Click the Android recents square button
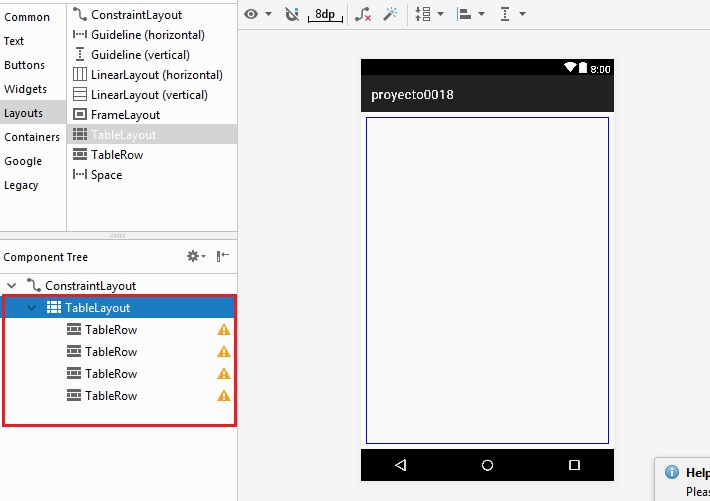Image resolution: width=710 pixels, height=501 pixels. 574,465
